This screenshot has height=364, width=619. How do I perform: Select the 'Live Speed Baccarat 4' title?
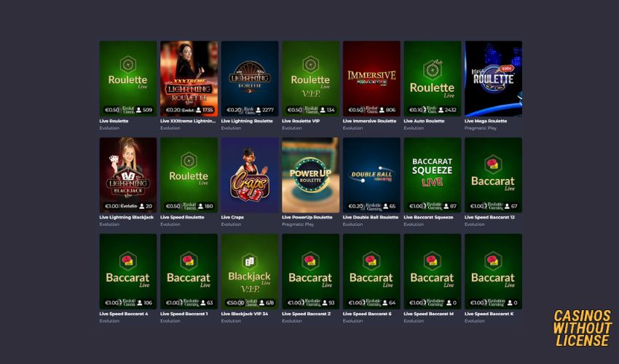click(124, 314)
